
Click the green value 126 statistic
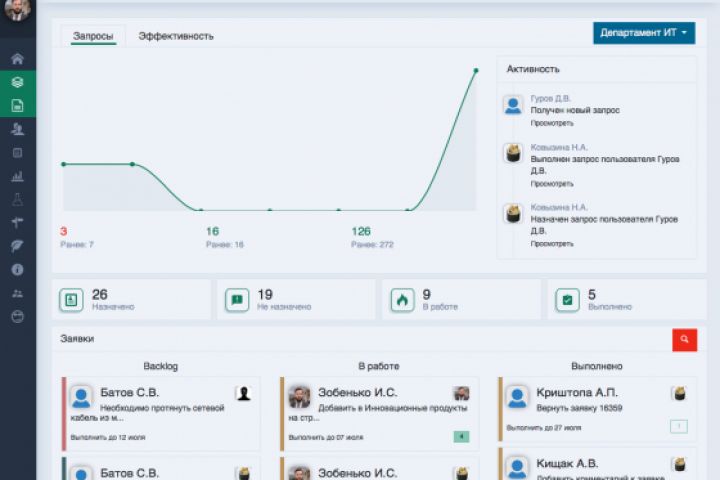361,231
